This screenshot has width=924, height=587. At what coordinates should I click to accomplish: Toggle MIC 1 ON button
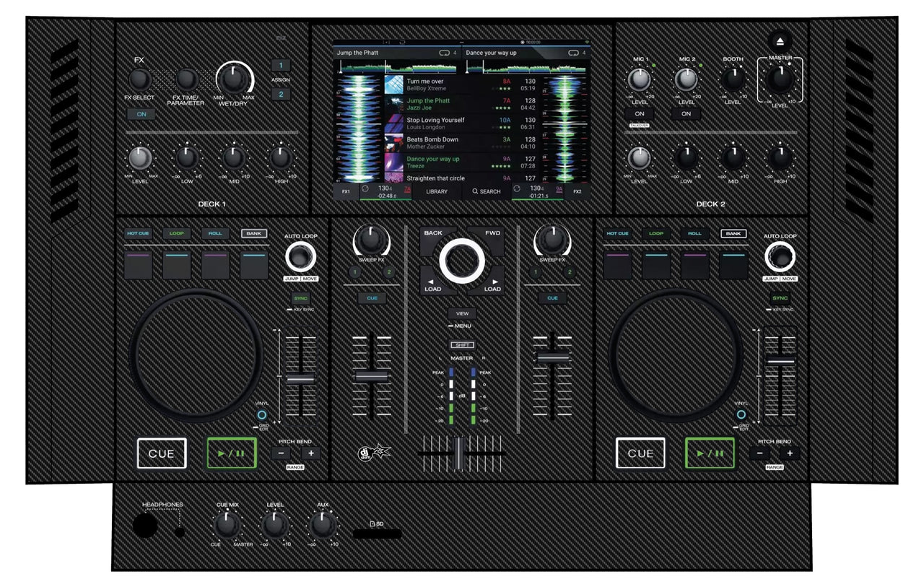640,114
